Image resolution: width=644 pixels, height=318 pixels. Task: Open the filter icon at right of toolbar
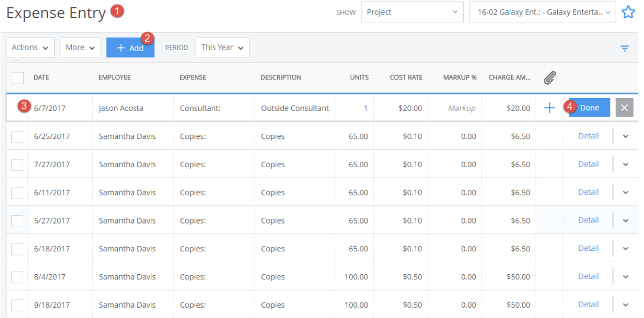[625, 49]
